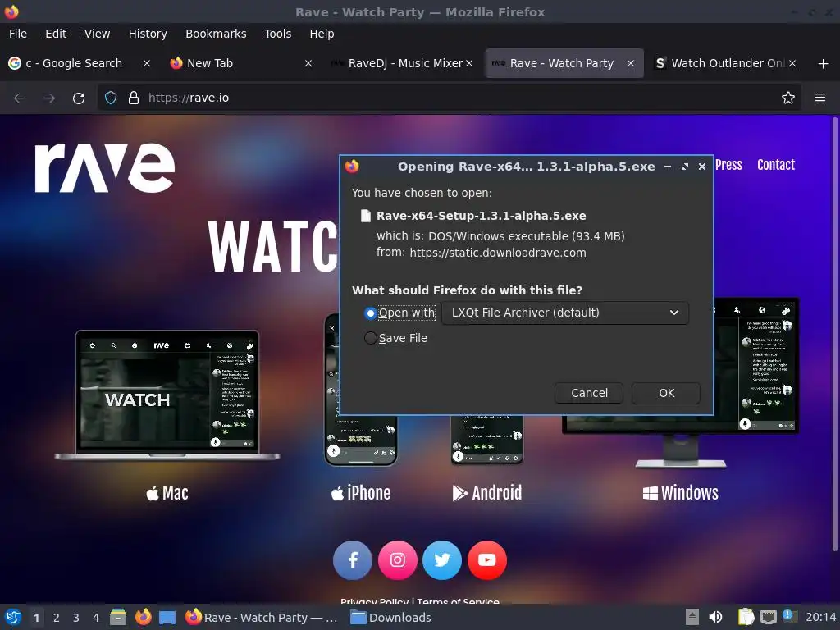
Task: Switch to virtual desktop 4
Action: tap(96, 618)
